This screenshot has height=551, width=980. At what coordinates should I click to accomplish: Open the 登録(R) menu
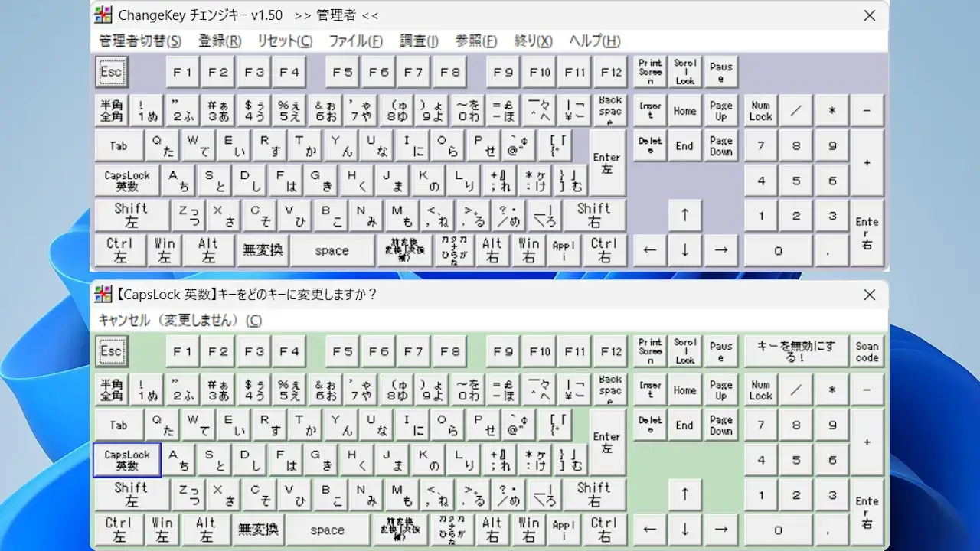[220, 41]
